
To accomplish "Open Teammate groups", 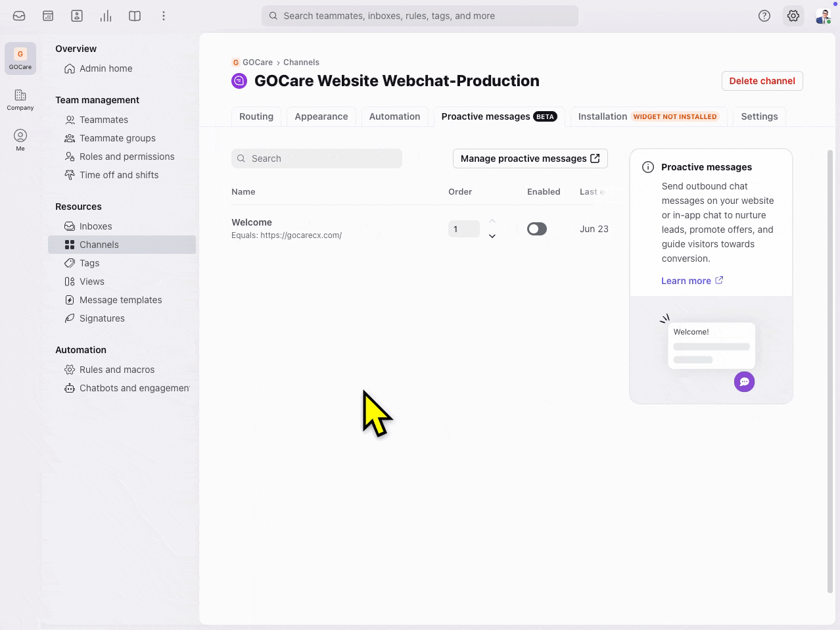I will click(x=118, y=138).
